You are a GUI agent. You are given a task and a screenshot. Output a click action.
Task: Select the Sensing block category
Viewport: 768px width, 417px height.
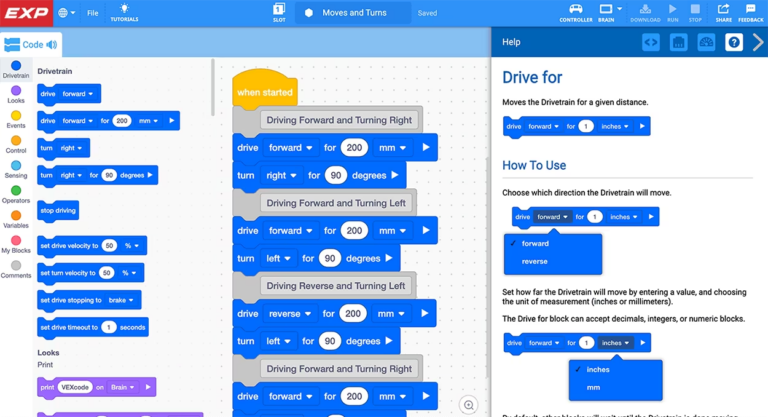pyautogui.click(x=16, y=169)
